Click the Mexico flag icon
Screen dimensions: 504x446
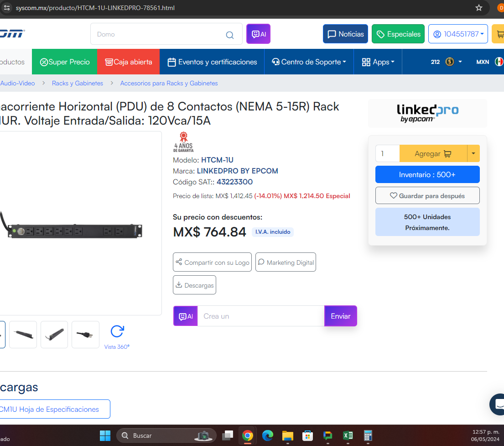(x=499, y=62)
